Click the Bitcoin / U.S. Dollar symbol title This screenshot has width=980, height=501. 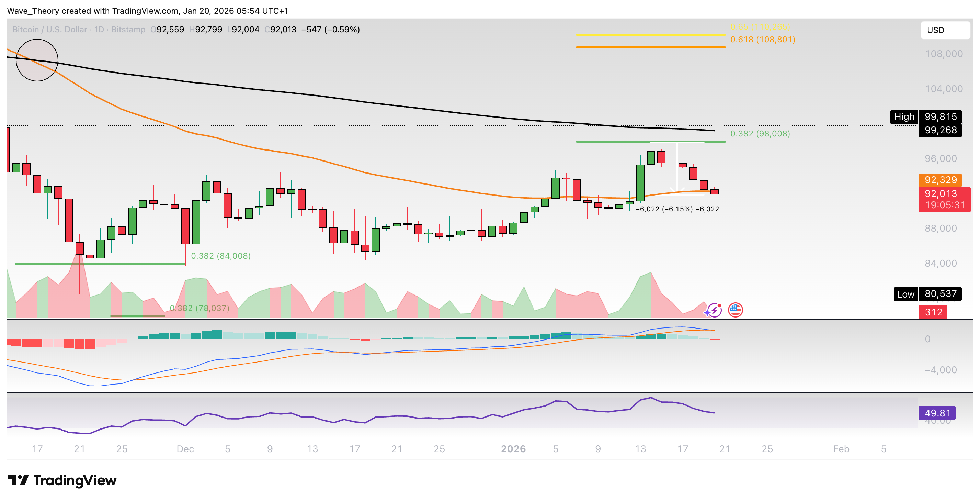click(49, 29)
